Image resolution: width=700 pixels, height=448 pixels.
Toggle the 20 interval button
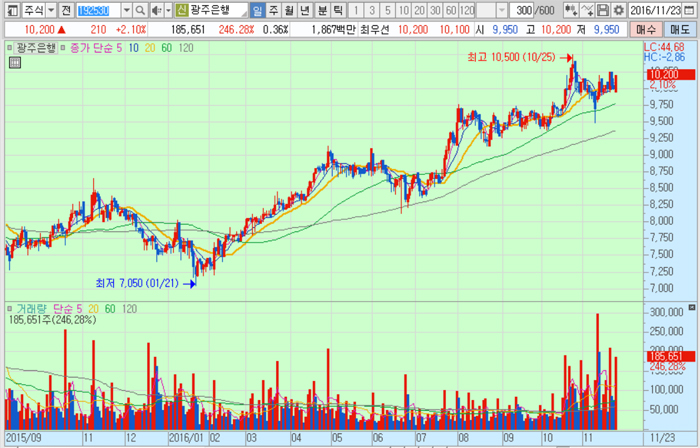419,10
